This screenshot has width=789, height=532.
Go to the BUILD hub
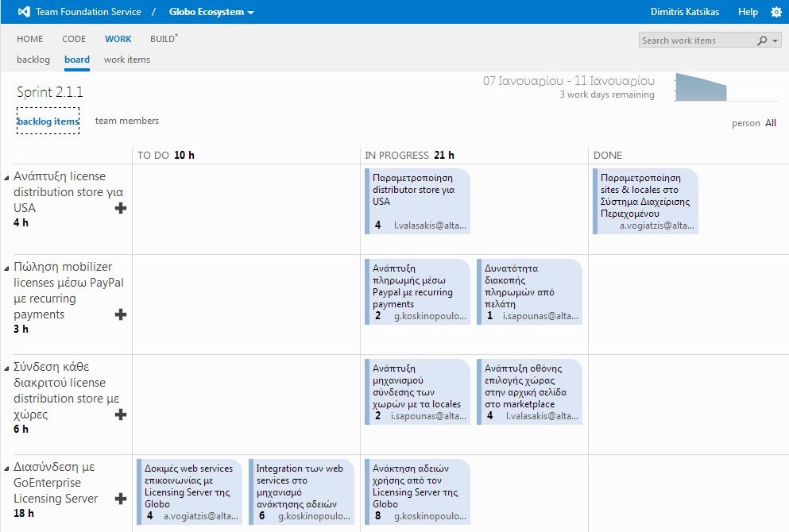[x=164, y=39]
